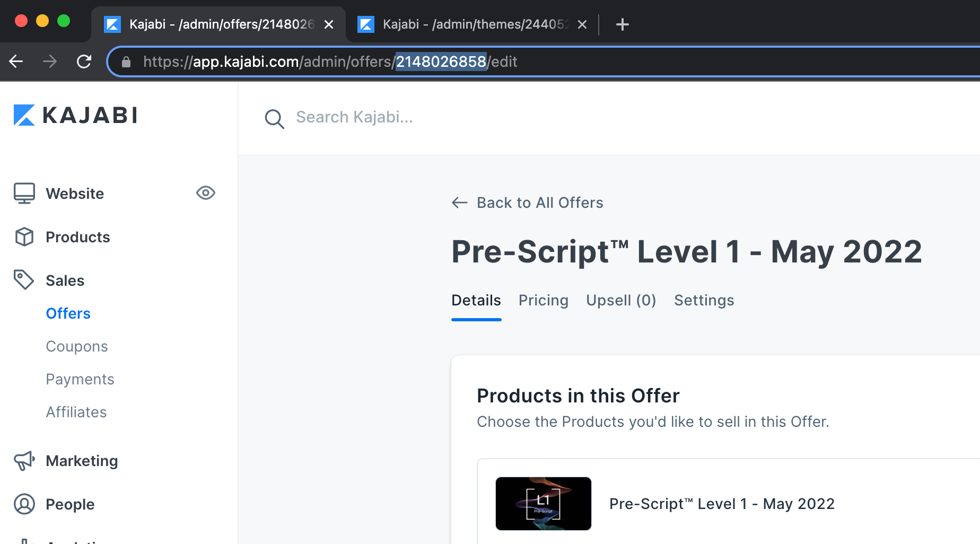Viewport: 980px width, 544px height.
Task: Click the Website monitor icon
Action: [24, 194]
